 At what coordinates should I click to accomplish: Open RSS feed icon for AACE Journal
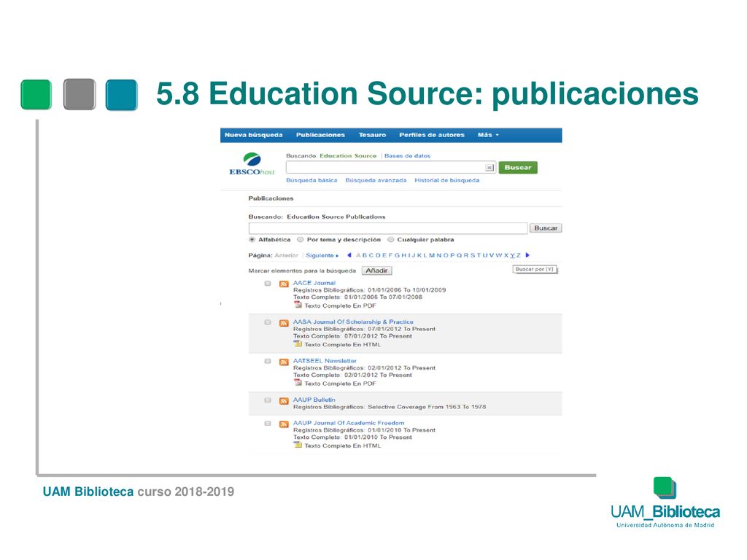[x=284, y=284]
